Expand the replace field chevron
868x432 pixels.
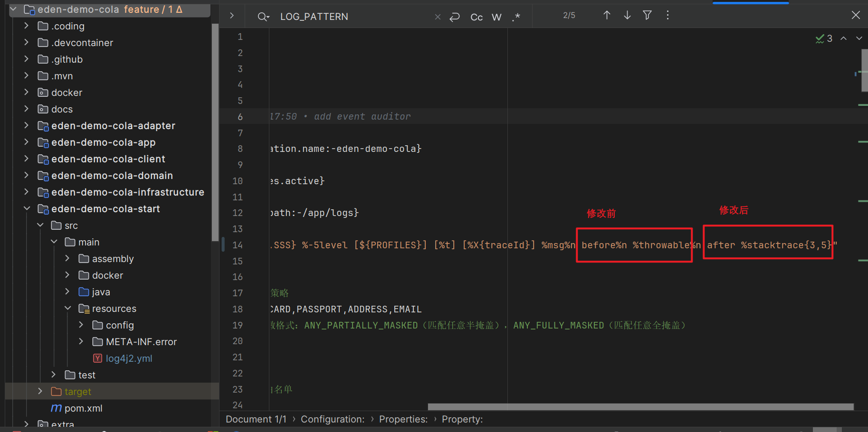pos(232,16)
